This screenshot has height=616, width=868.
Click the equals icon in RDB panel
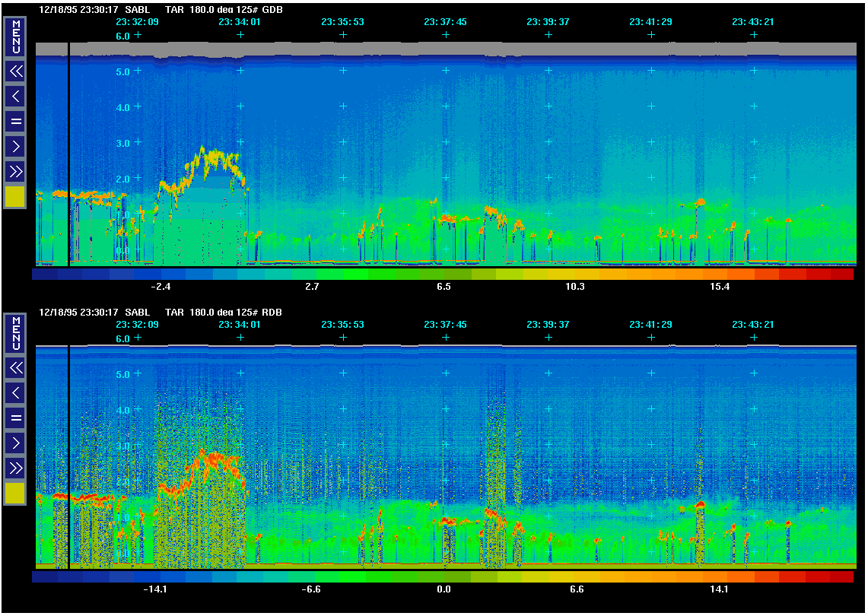tap(15, 417)
